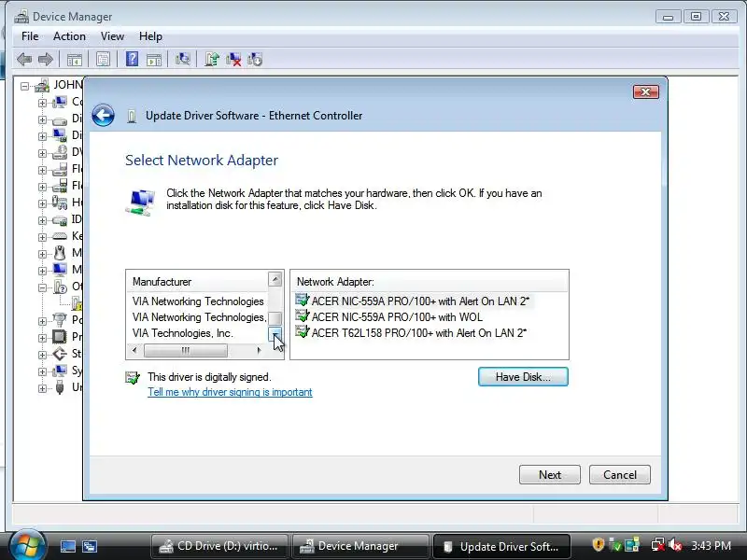Open the View menu
This screenshot has height=560, width=747.
point(112,36)
